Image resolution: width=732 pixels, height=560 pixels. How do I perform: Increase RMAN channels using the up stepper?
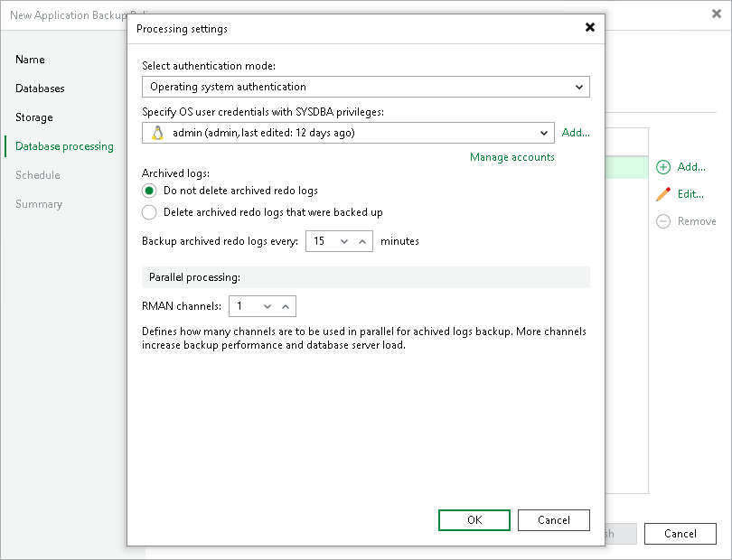click(287, 305)
